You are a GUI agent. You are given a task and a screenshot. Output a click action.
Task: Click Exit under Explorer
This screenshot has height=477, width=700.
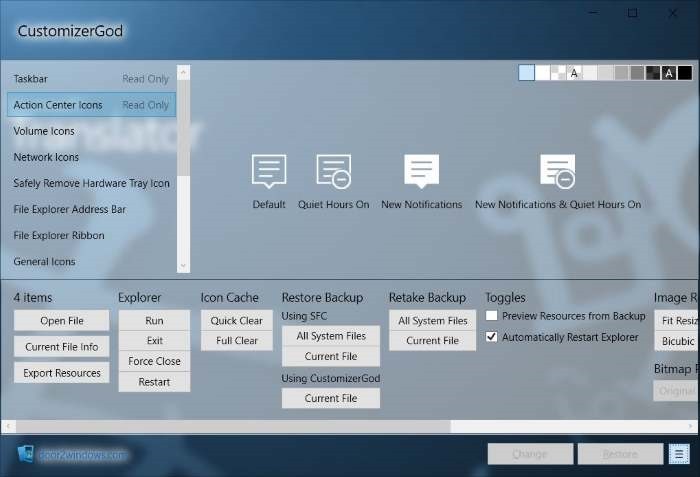pyautogui.click(x=154, y=340)
